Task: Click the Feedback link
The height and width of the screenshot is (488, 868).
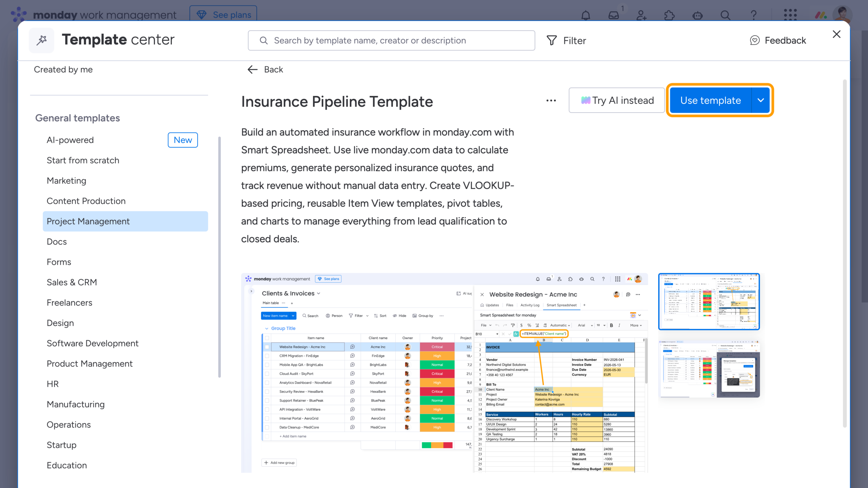Action: pyautogui.click(x=778, y=40)
